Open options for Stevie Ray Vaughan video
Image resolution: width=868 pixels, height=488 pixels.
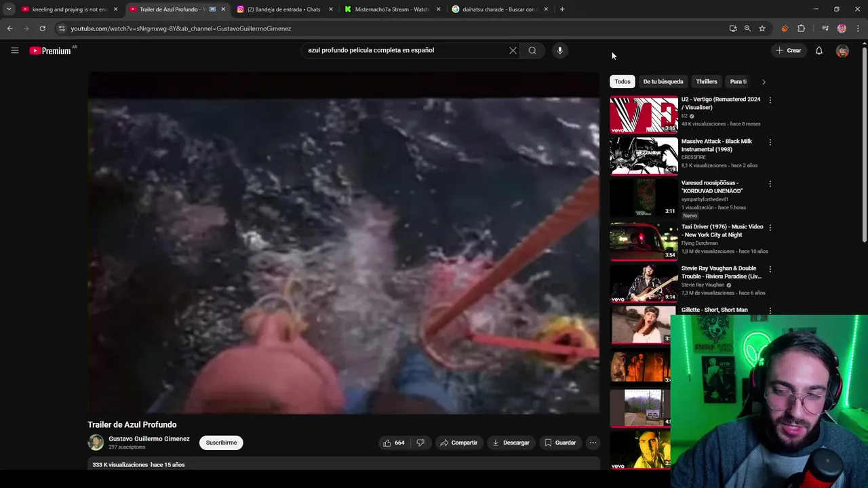[x=770, y=269]
